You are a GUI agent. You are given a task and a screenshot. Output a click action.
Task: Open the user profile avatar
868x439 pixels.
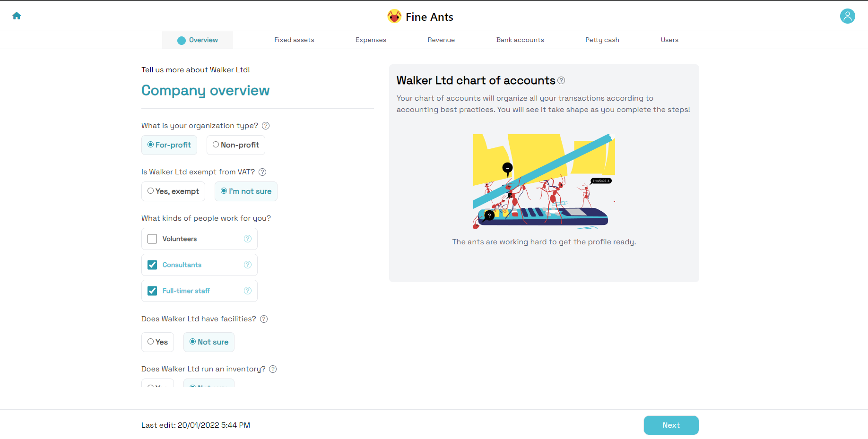coord(847,16)
